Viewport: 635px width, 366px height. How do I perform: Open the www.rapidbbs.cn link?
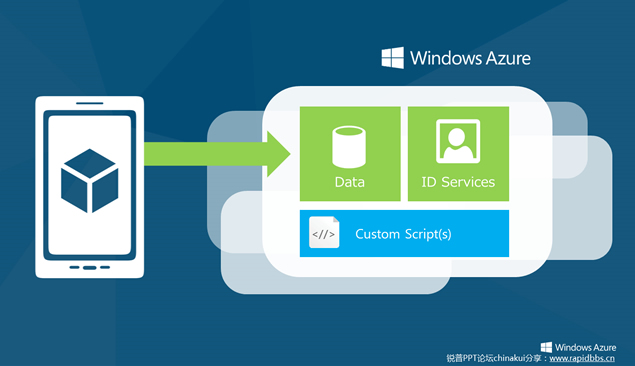coord(582,358)
